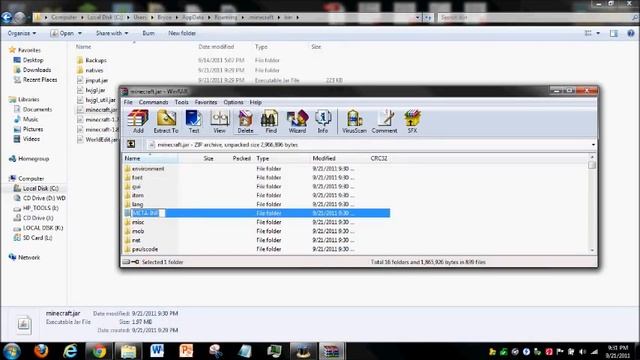This screenshot has width=640, height=360.
Task: Click the paulscode folder icon
Action: click(x=127, y=249)
